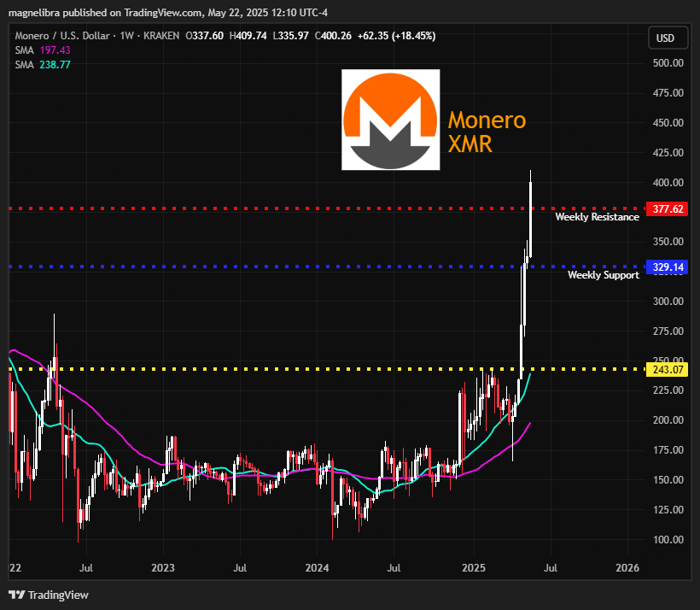Click the low value L335.97
Screen dimensions: 700x610
[290, 36]
